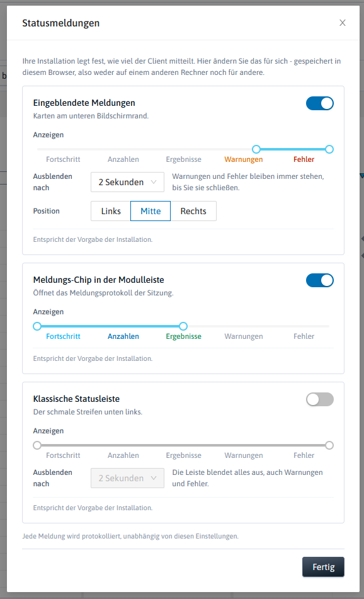Click Meldungs-Chip slider handle at Fortschritt
The image size is (364, 599).
[37, 326]
